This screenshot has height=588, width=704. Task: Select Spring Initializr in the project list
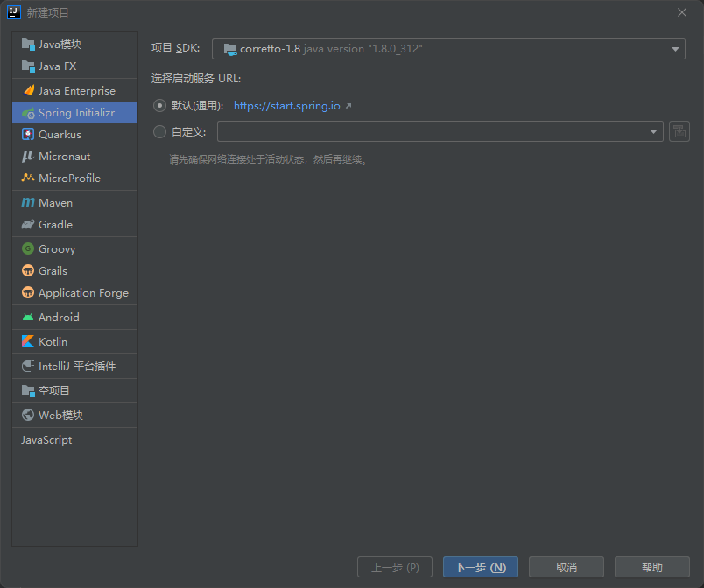(75, 113)
